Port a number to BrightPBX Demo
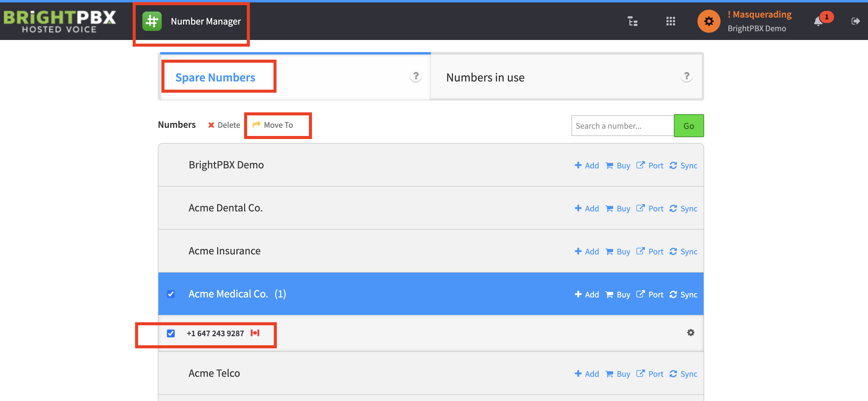The width and height of the screenshot is (868, 401). coord(650,165)
